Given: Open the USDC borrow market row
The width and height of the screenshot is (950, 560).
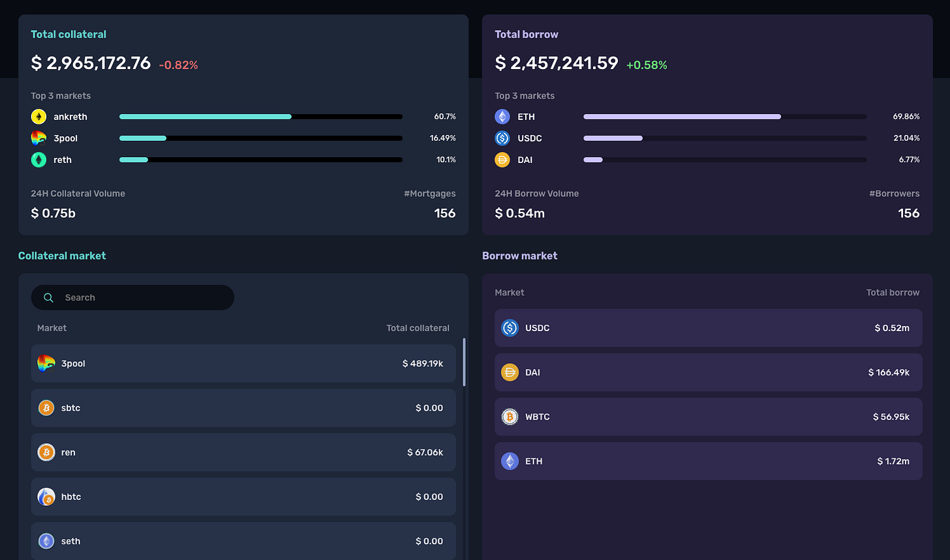Looking at the screenshot, I should tap(709, 328).
